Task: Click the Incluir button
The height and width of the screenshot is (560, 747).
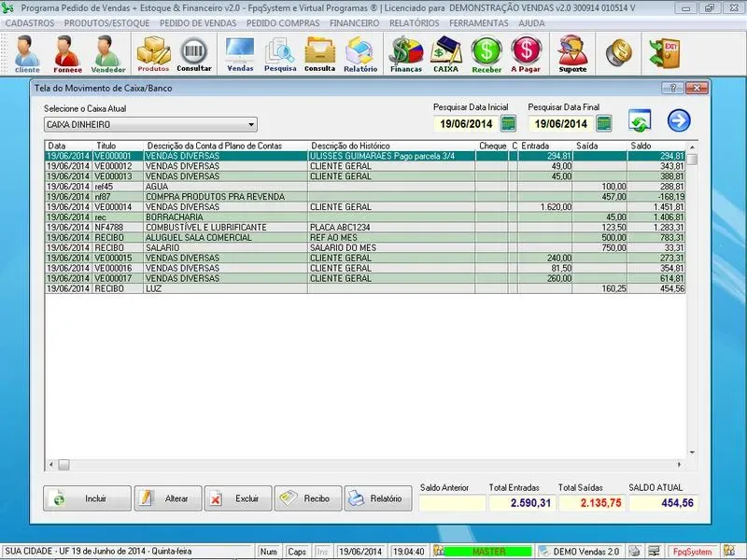Action: click(x=87, y=498)
